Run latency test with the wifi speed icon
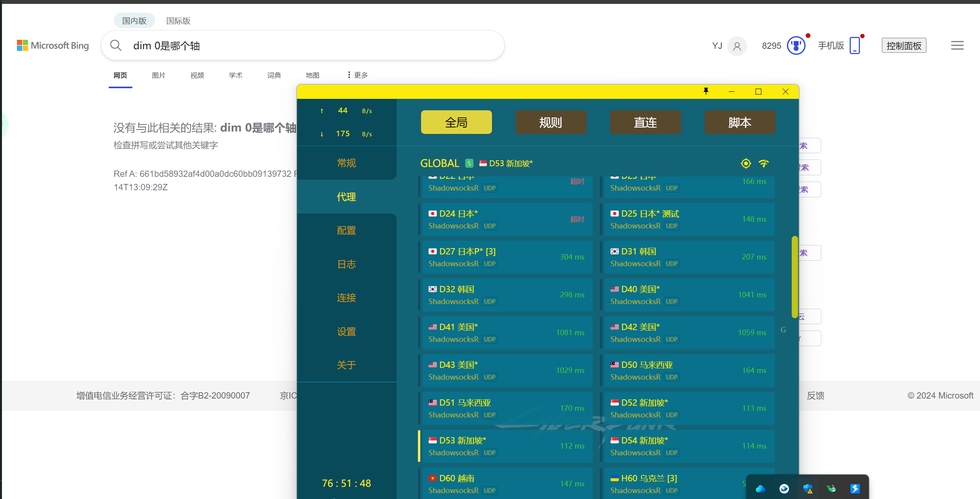 764,163
